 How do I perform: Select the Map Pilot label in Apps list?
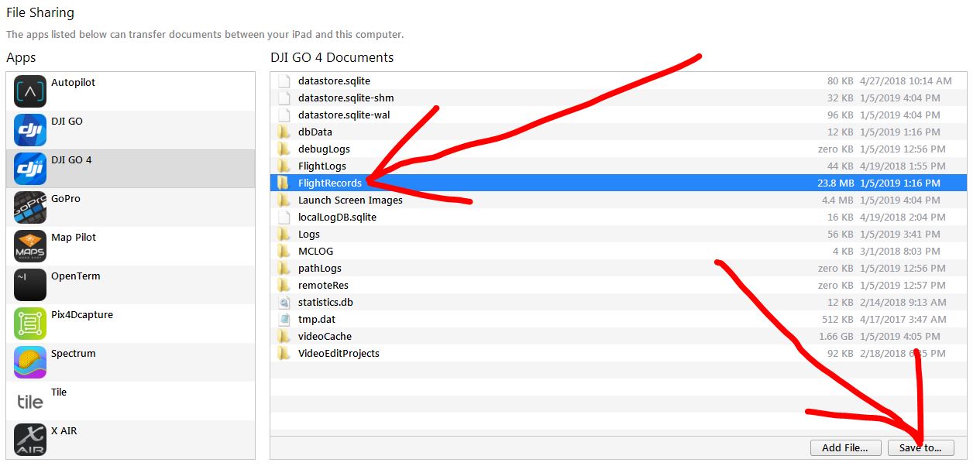coord(74,237)
